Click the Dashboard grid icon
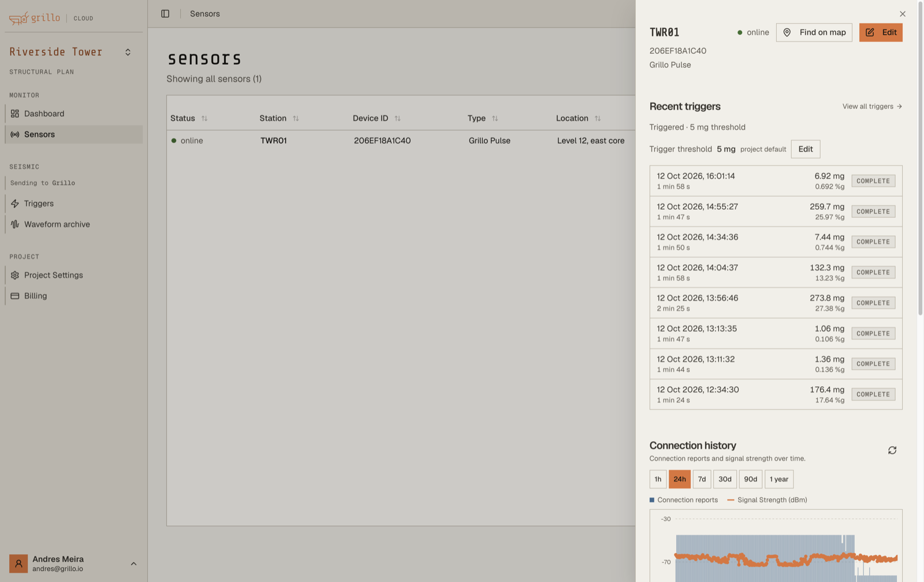Image resolution: width=924 pixels, height=582 pixels. click(15, 114)
